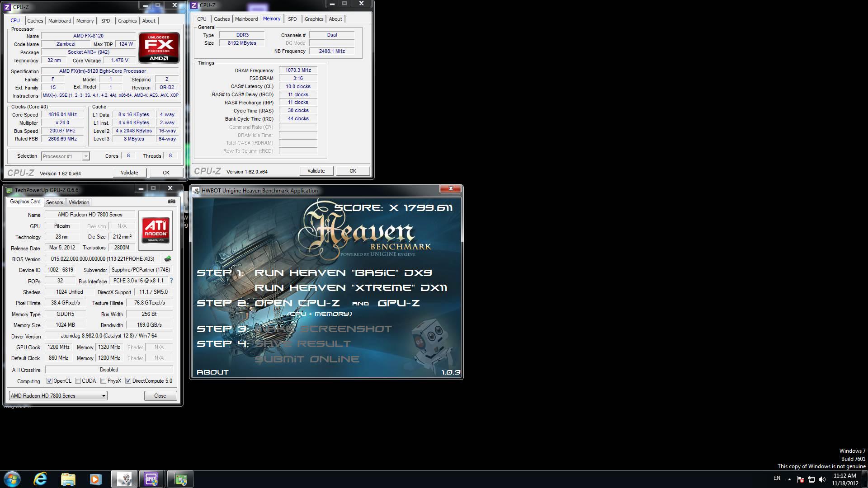Switch to Heaven Benchmark taskbar icon
Viewport: 868px width, 488px height.
pos(124,479)
